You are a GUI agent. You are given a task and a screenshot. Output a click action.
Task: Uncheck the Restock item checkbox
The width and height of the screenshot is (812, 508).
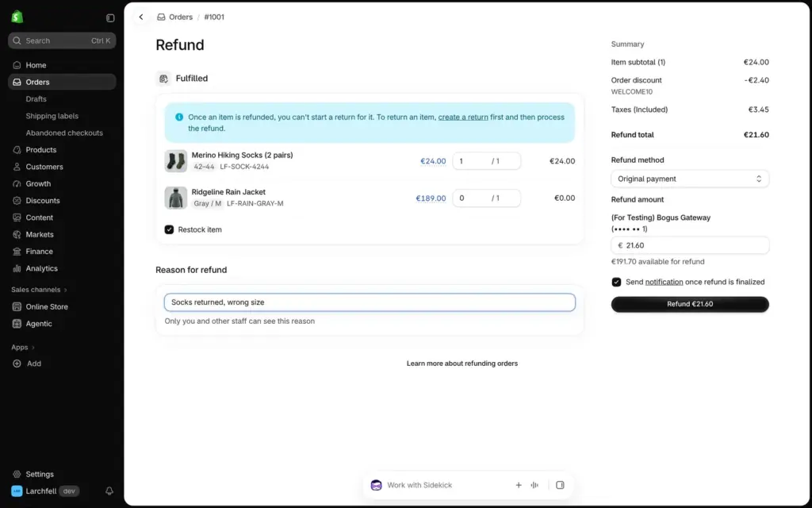click(x=170, y=229)
